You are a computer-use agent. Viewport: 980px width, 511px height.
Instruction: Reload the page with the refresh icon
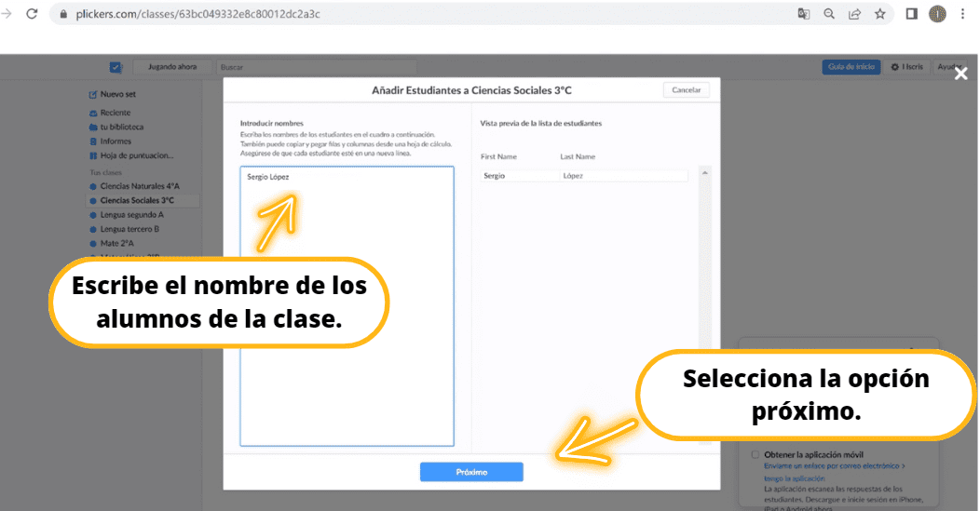(x=32, y=14)
